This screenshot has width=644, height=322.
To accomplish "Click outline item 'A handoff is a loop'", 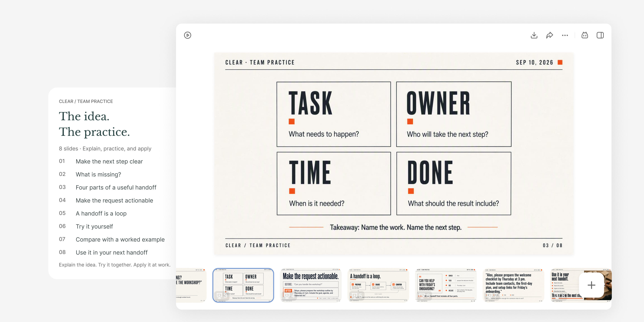I will click(x=101, y=213).
